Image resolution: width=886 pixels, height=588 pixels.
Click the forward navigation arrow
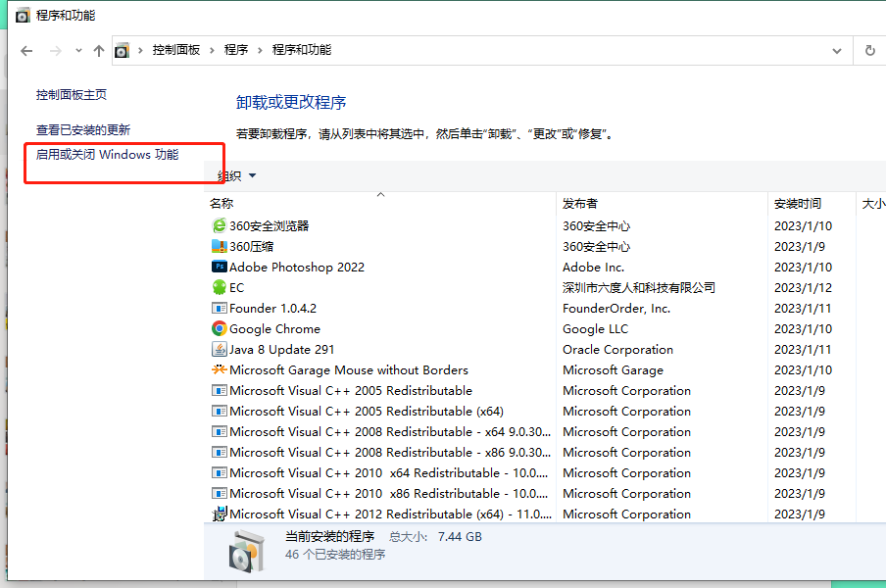[x=55, y=51]
